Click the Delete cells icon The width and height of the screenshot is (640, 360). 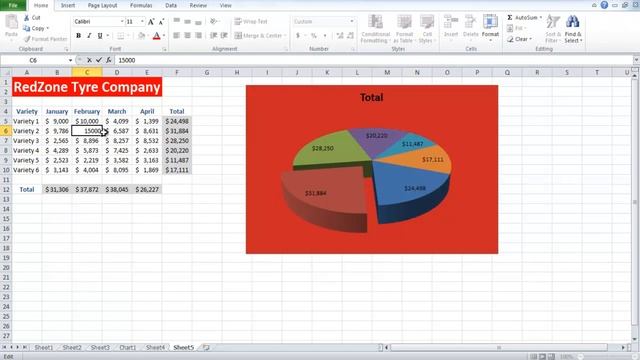[471, 23]
